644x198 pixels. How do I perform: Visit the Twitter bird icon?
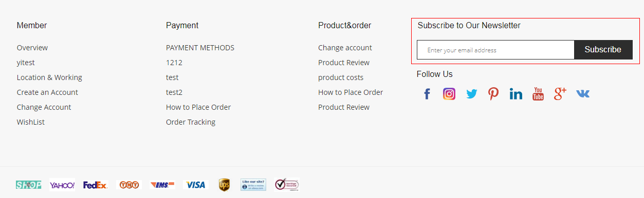[471, 94]
